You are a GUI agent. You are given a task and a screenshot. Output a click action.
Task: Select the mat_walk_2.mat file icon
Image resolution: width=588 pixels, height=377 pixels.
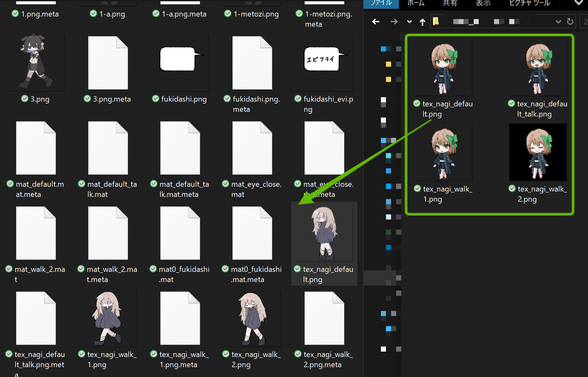(x=36, y=233)
